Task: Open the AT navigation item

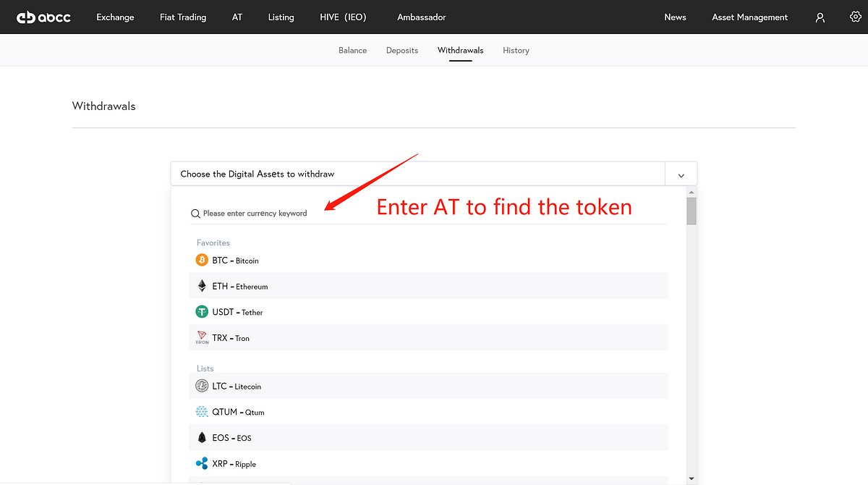Action: 237,17
